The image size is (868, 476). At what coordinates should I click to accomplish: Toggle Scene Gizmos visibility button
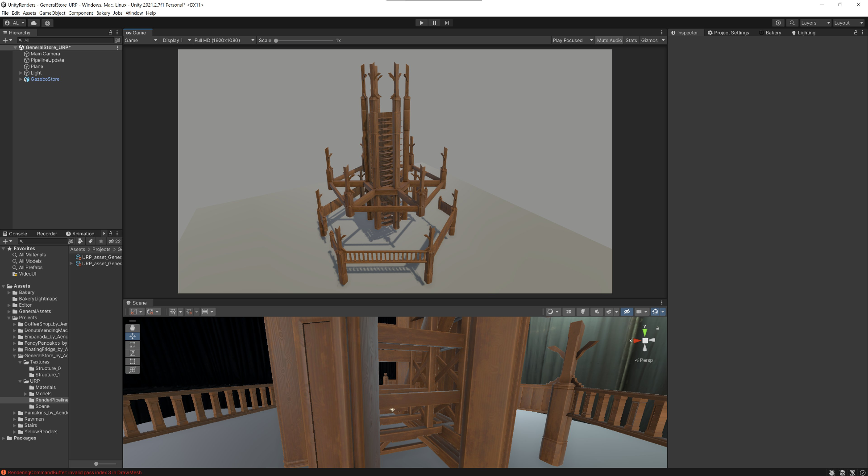coord(655,312)
